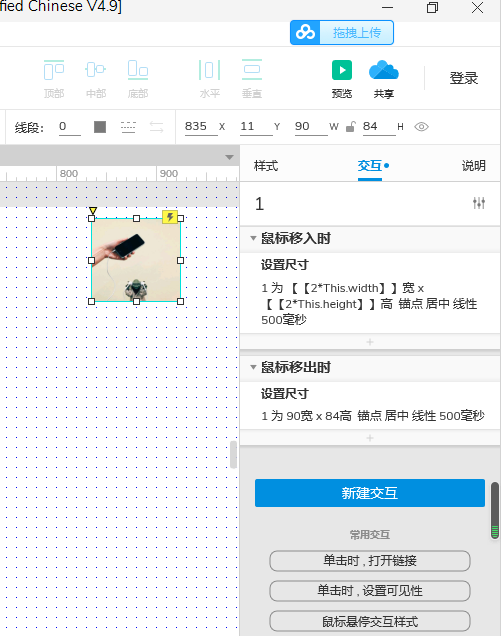The width and height of the screenshot is (501, 636).
Task: Distribute horizontally with the 水平 icon
Action: click(x=209, y=70)
